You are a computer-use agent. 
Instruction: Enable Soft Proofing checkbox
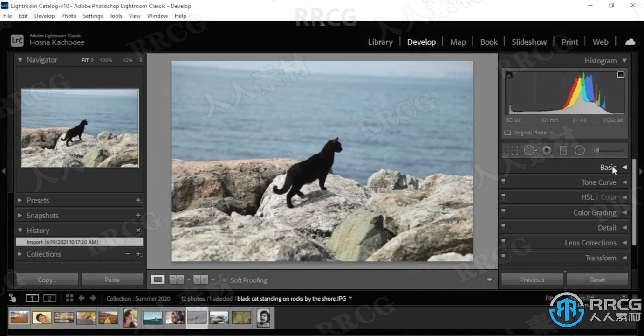225,280
